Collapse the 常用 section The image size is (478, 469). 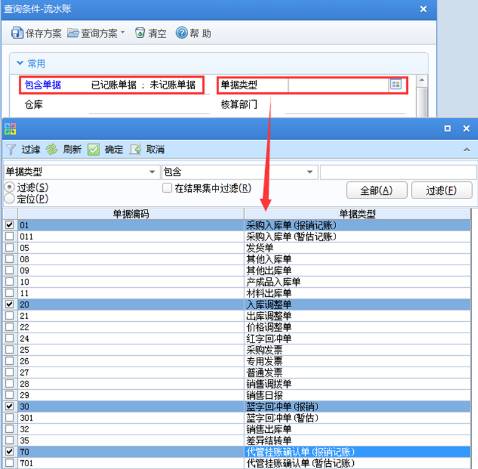click(x=20, y=63)
